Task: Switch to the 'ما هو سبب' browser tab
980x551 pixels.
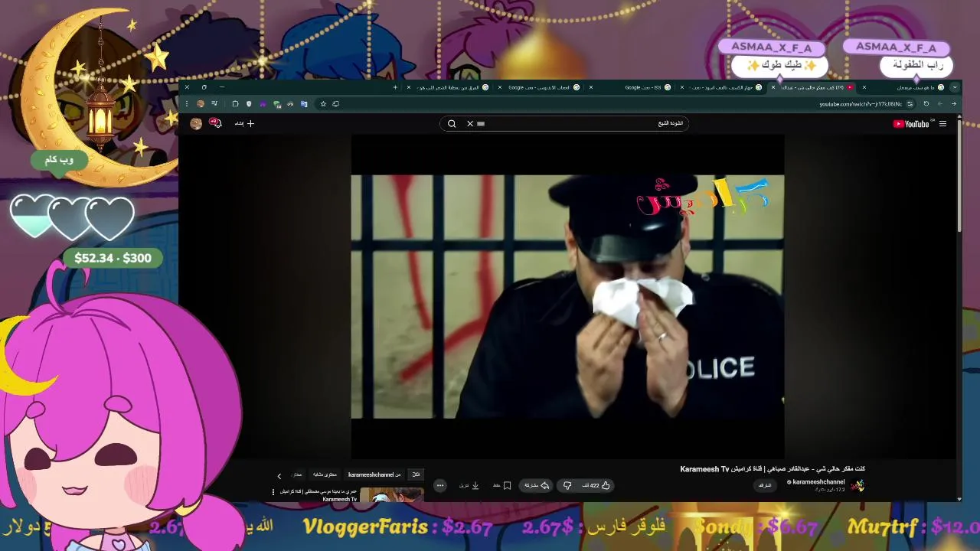Action: tap(908, 87)
